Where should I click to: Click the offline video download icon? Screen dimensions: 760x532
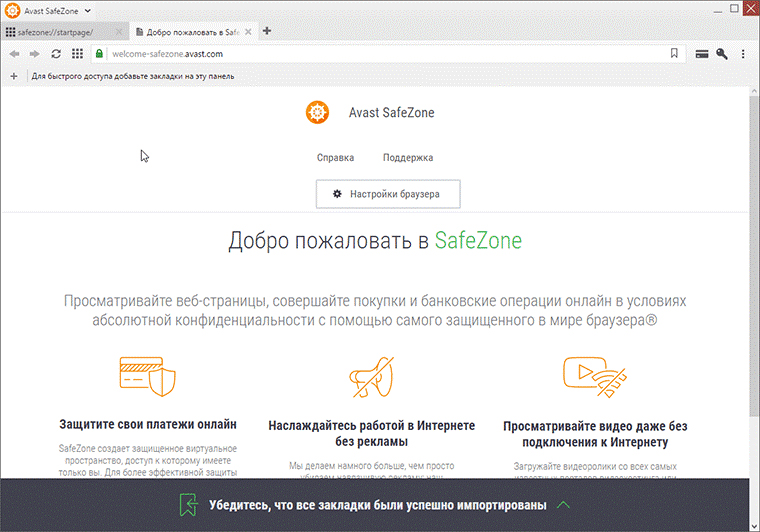click(x=594, y=377)
